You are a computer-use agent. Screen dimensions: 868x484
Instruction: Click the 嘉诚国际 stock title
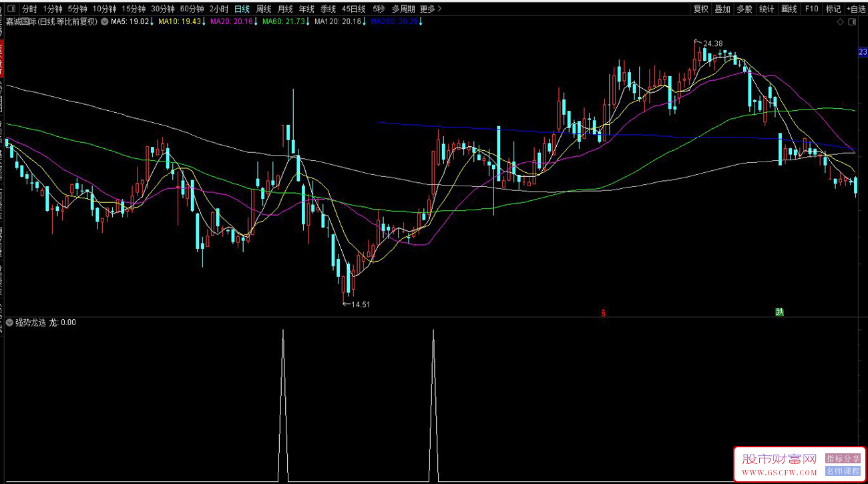coord(22,22)
